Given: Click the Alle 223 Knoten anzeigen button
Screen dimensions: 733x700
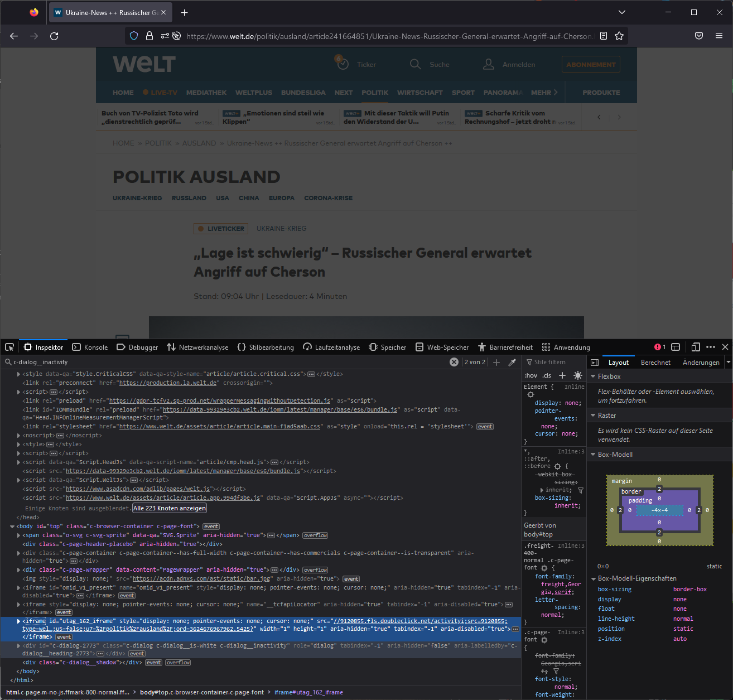Looking at the screenshot, I should click(x=169, y=508).
